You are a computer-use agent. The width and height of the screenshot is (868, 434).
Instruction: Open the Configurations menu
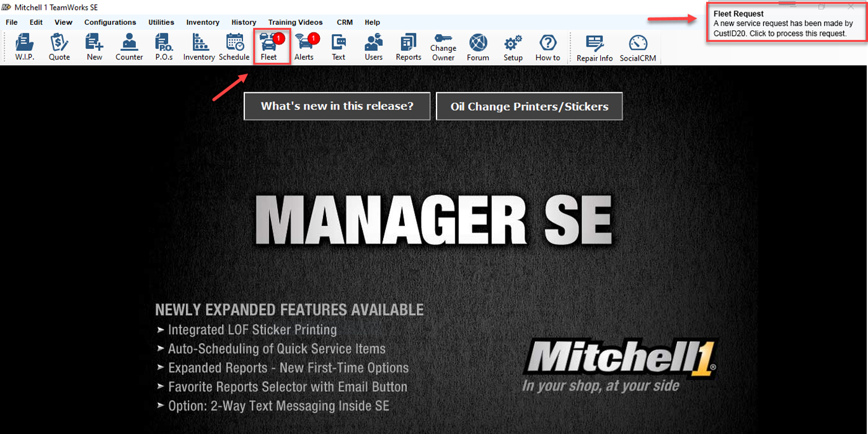(110, 22)
